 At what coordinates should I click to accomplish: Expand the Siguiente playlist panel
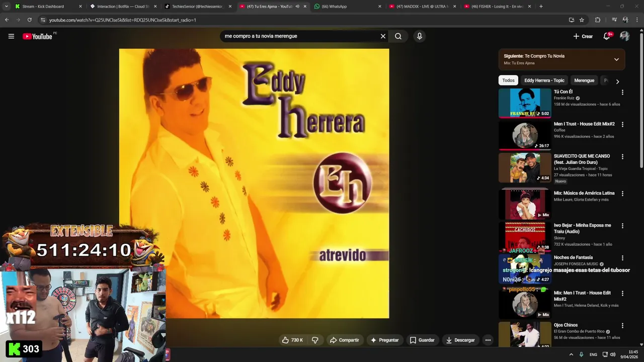616,59
